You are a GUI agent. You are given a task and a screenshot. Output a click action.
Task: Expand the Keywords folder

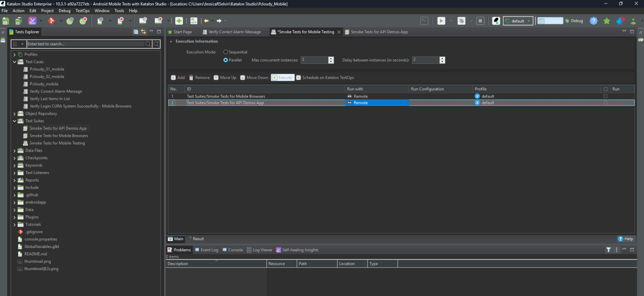pos(15,165)
